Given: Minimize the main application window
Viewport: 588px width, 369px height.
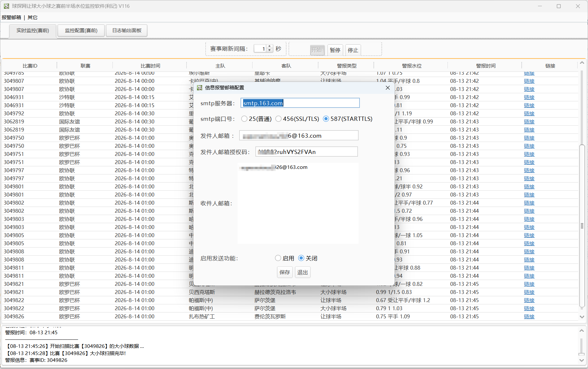Looking at the screenshot, I should pyautogui.click(x=540, y=6).
